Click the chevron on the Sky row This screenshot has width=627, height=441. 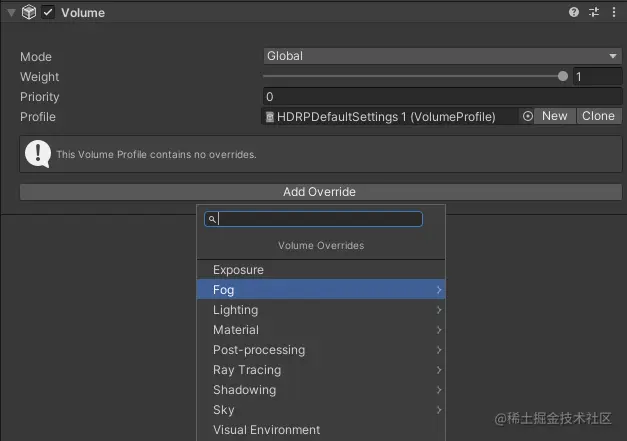439,410
